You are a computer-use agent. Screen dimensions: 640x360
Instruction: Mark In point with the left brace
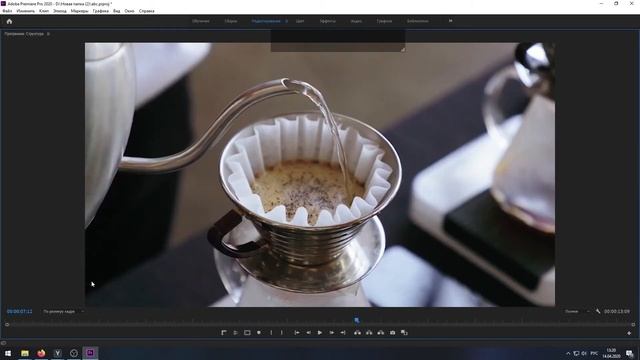tap(271, 333)
